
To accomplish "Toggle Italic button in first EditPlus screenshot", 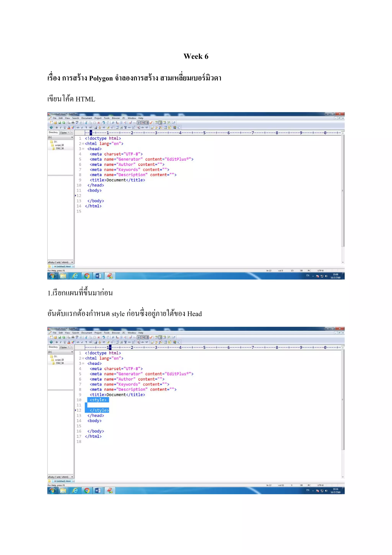I will tap(61, 128).
